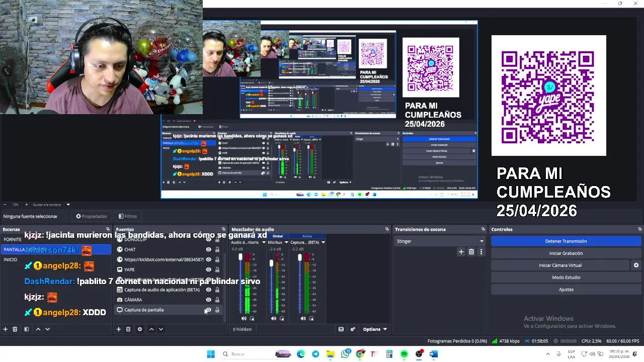Zoom out preview with minus icon

tap(5, 205)
